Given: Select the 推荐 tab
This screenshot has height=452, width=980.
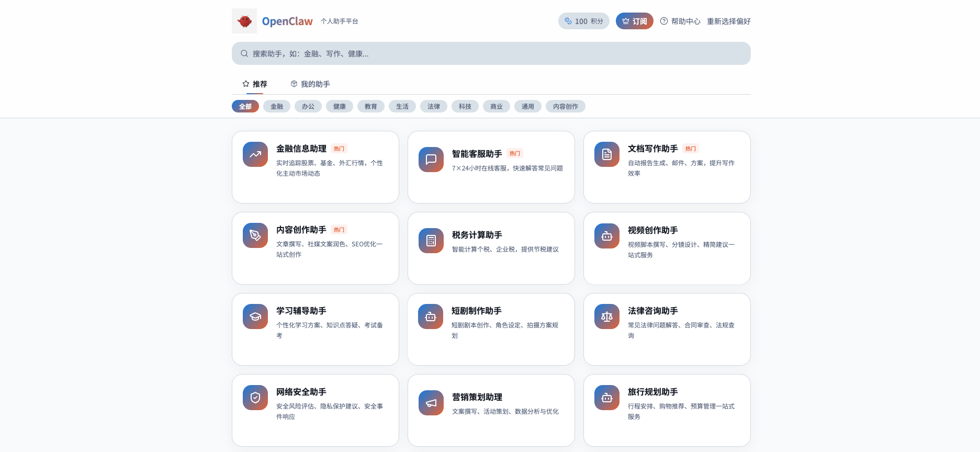Looking at the screenshot, I should pos(255,84).
